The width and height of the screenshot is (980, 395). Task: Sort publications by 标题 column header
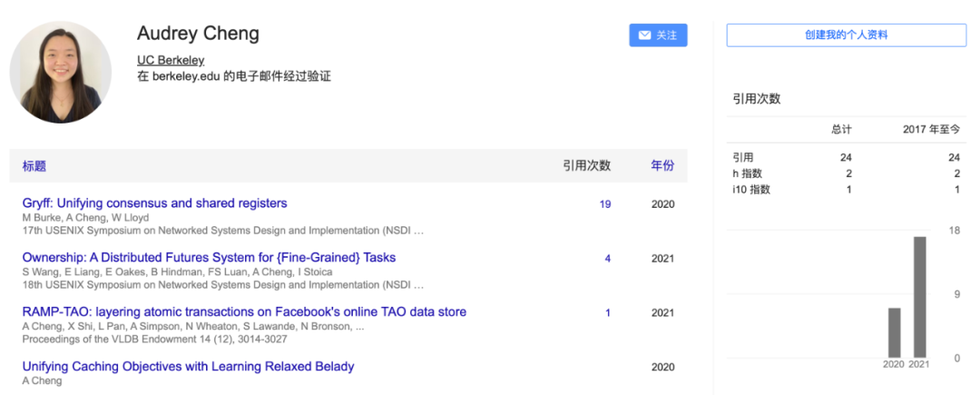pos(34,166)
